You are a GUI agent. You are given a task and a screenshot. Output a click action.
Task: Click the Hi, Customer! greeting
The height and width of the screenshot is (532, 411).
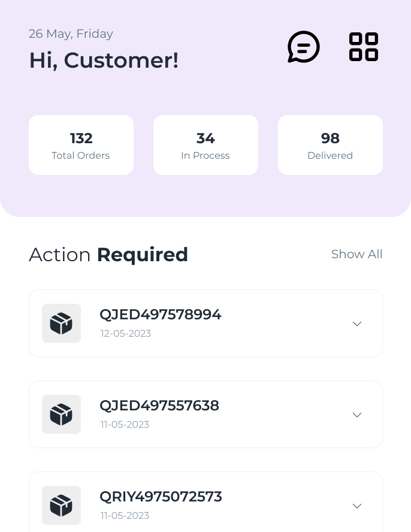(104, 61)
